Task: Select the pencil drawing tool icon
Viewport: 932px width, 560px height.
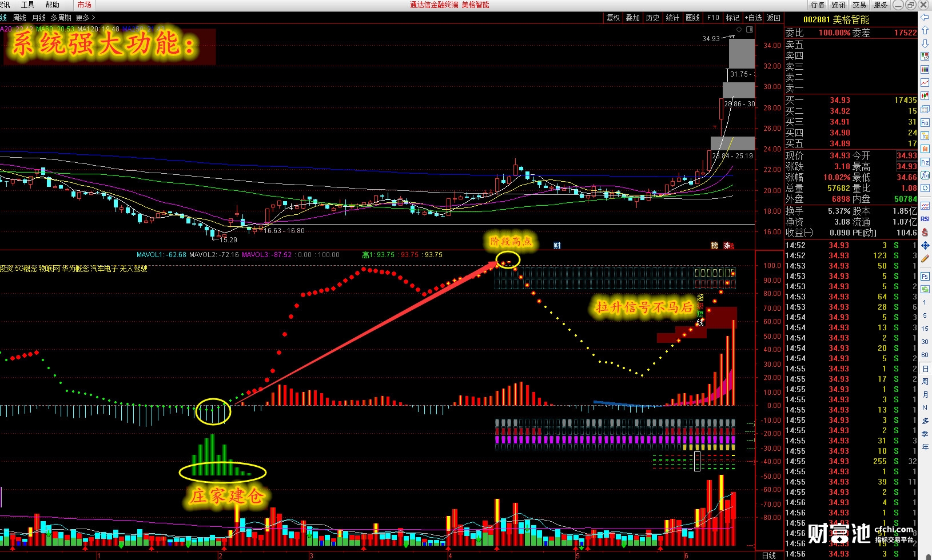Action: pyautogui.click(x=925, y=259)
